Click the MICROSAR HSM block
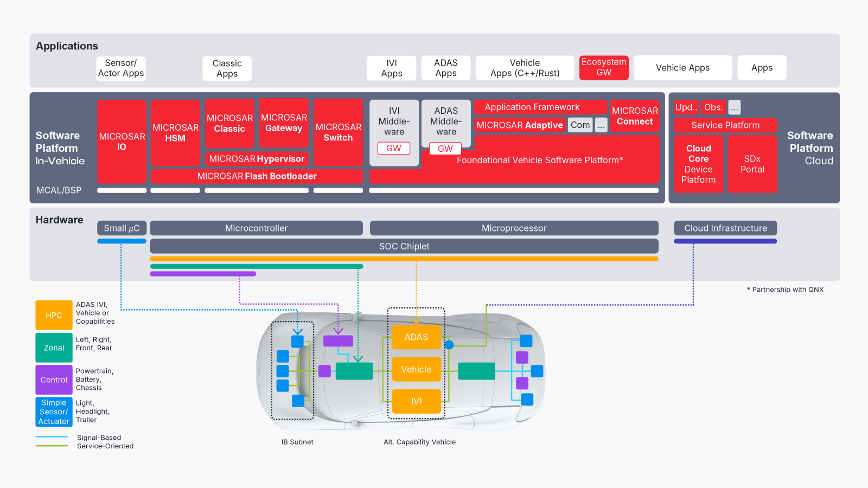This screenshot has height=488, width=868. pyautogui.click(x=175, y=133)
